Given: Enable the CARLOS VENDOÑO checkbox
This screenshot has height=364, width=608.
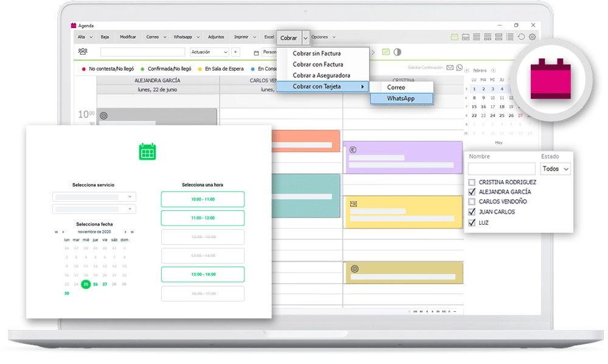Looking at the screenshot, I should (472, 202).
